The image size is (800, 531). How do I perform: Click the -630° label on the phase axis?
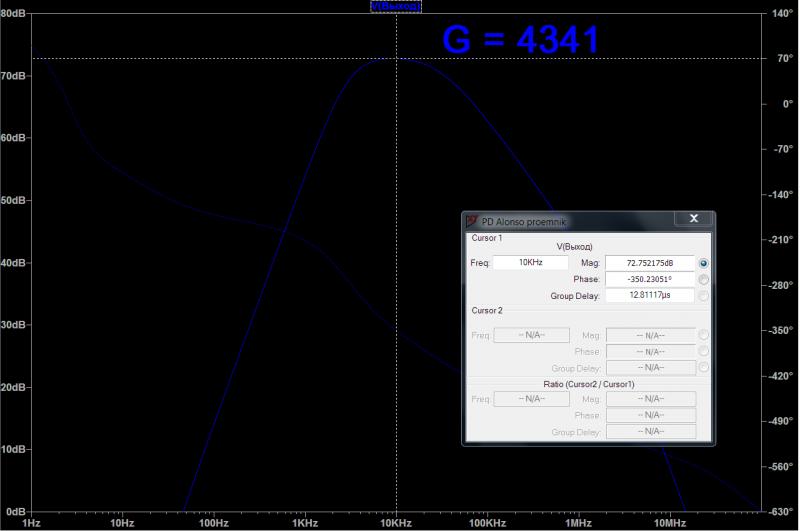pos(781,512)
